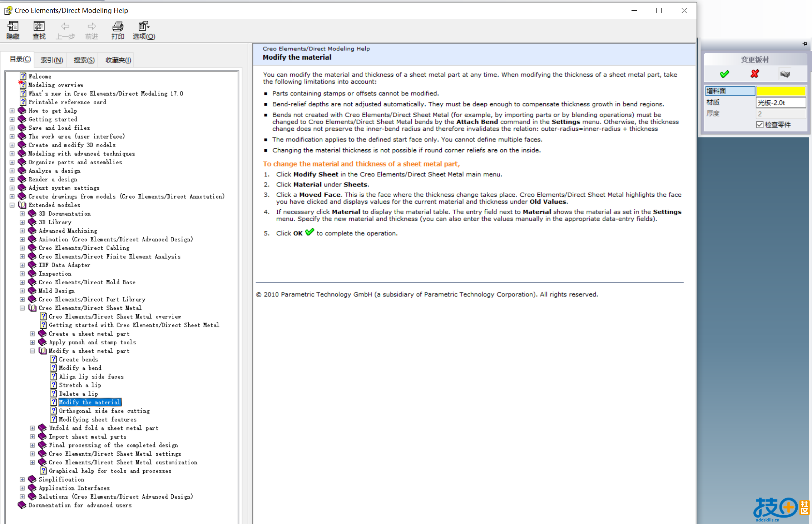812x524 pixels.
Task: Maximize the help window
Action: [x=659, y=11]
